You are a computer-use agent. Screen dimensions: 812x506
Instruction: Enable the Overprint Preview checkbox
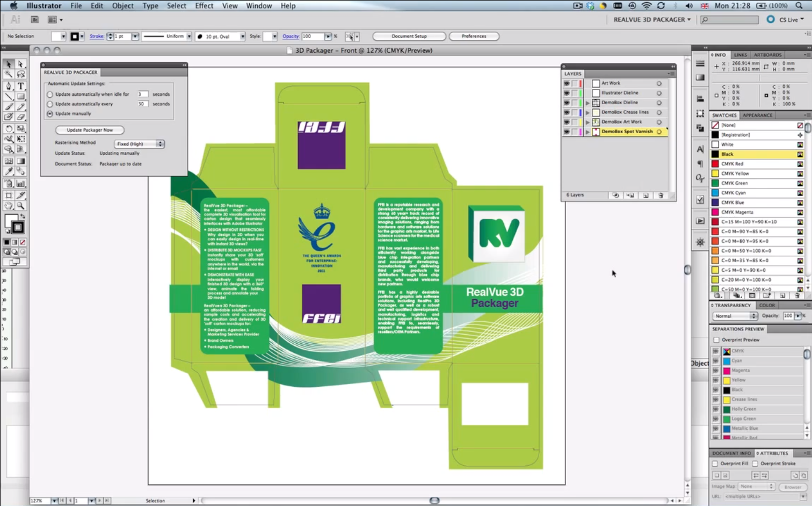coord(716,340)
